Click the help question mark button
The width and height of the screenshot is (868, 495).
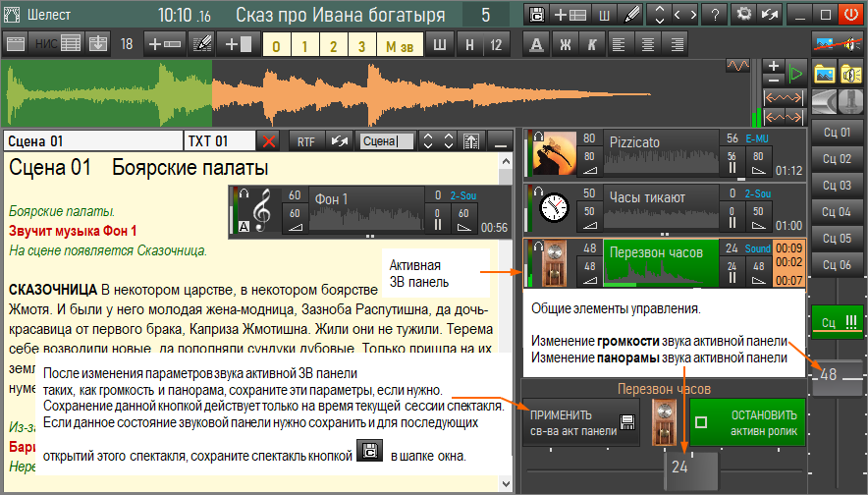click(x=715, y=15)
